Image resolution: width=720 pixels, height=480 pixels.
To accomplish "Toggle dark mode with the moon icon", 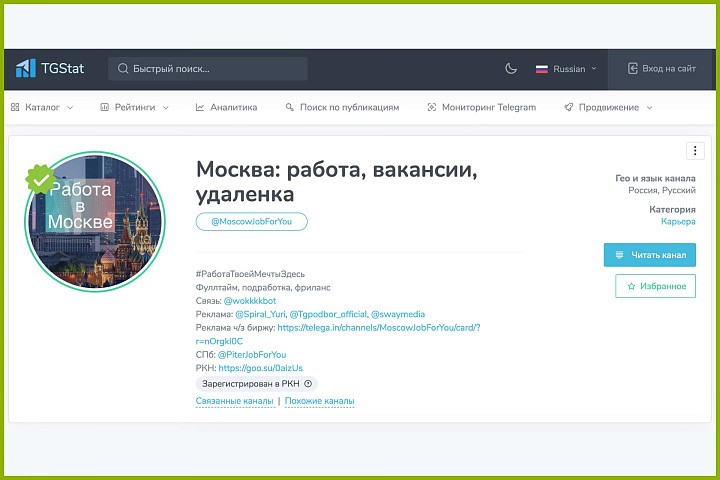I will click(510, 69).
